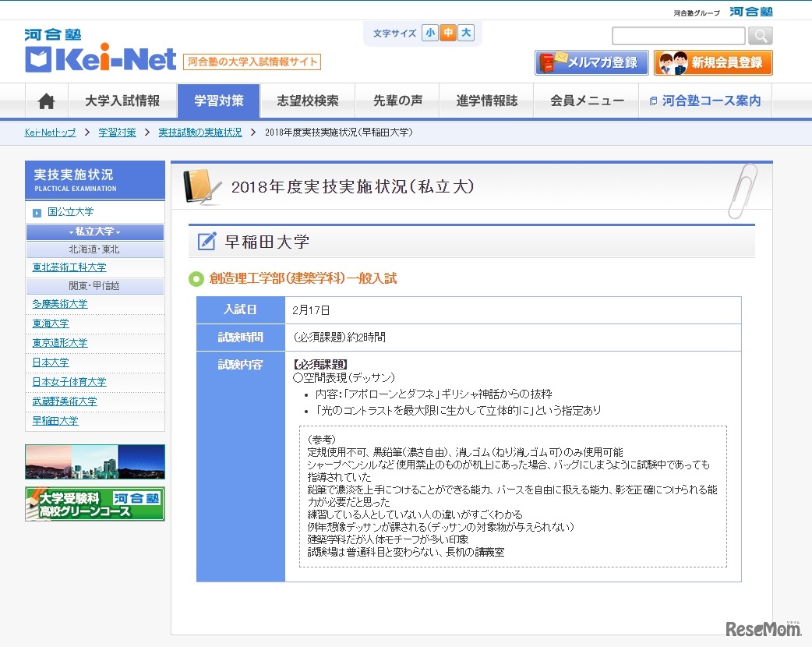Click the search magnifying glass icon

tap(760, 35)
